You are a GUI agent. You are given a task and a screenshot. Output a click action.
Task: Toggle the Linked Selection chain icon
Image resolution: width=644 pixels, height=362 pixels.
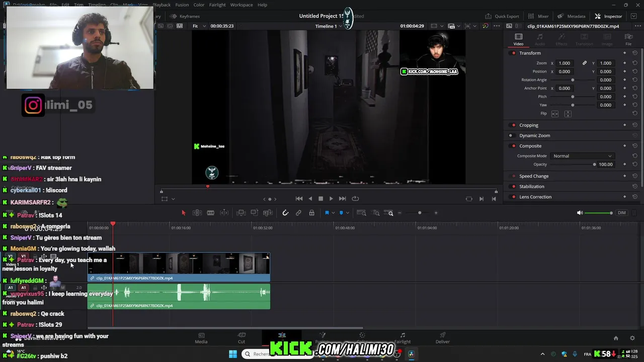(x=298, y=213)
